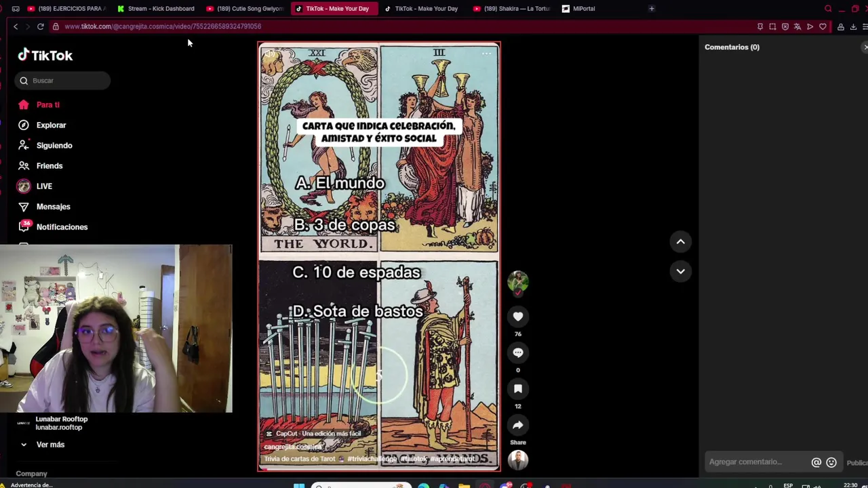Open a new tab with plus button
The height and width of the screenshot is (488, 868).
(652, 9)
